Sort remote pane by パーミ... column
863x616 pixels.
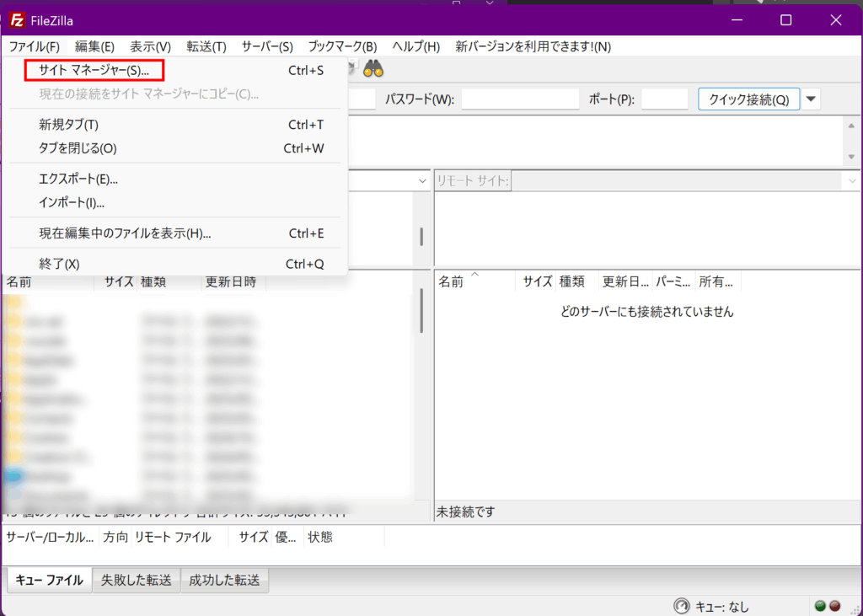click(x=673, y=282)
